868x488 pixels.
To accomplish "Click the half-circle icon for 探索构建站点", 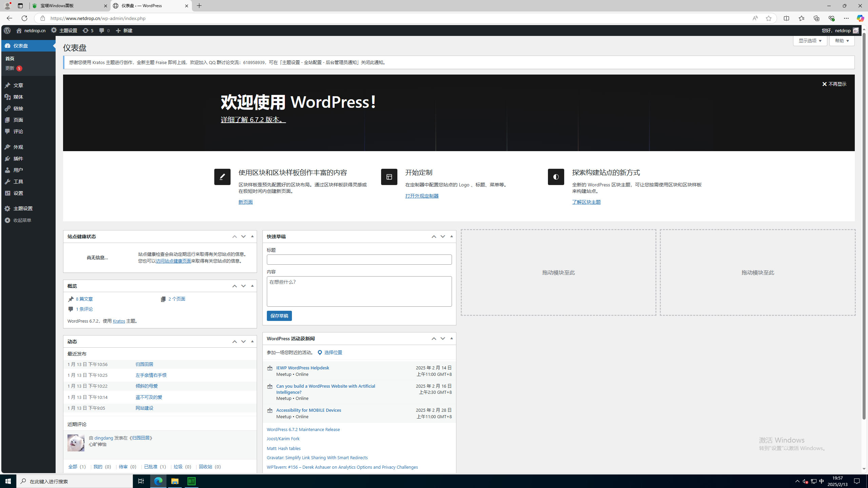I will tap(556, 177).
